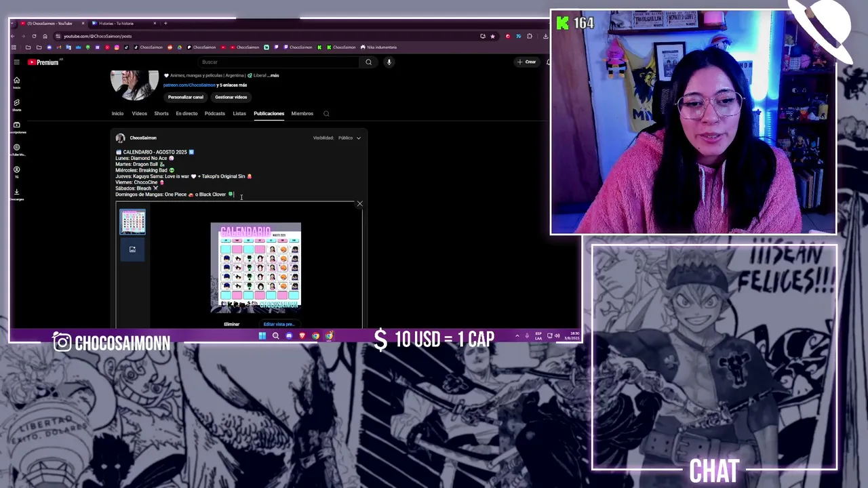The height and width of the screenshot is (488, 868).
Task: Bookmark this page with the star icon
Action: click(x=492, y=36)
